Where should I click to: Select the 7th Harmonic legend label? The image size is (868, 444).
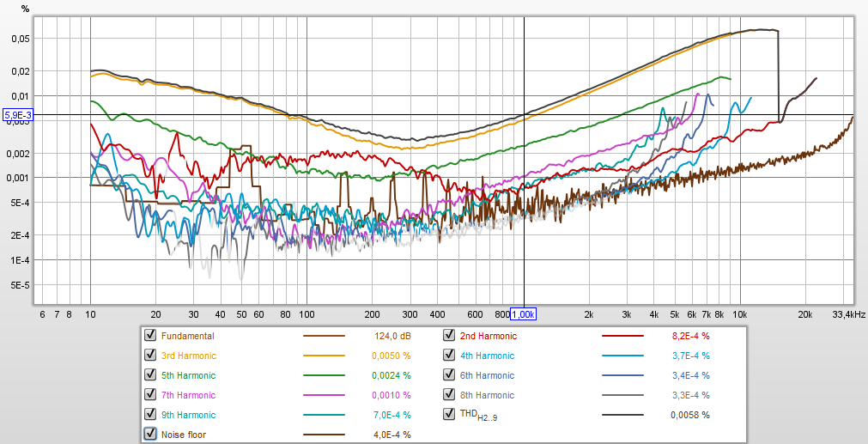coord(188,395)
